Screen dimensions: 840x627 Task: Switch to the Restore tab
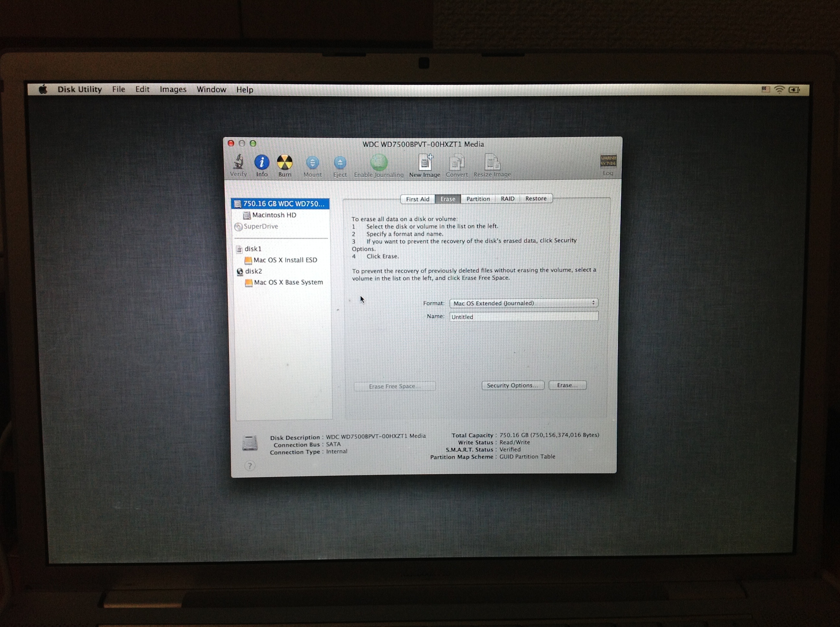tap(536, 199)
